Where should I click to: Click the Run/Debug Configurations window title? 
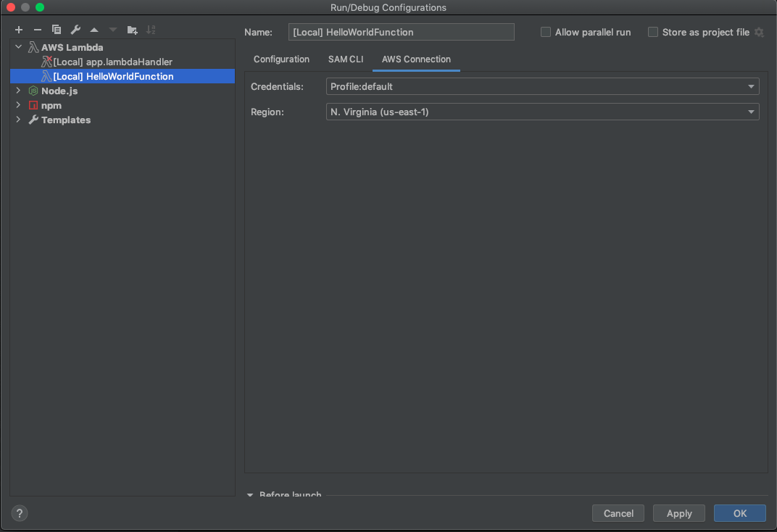pyautogui.click(x=388, y=7)
